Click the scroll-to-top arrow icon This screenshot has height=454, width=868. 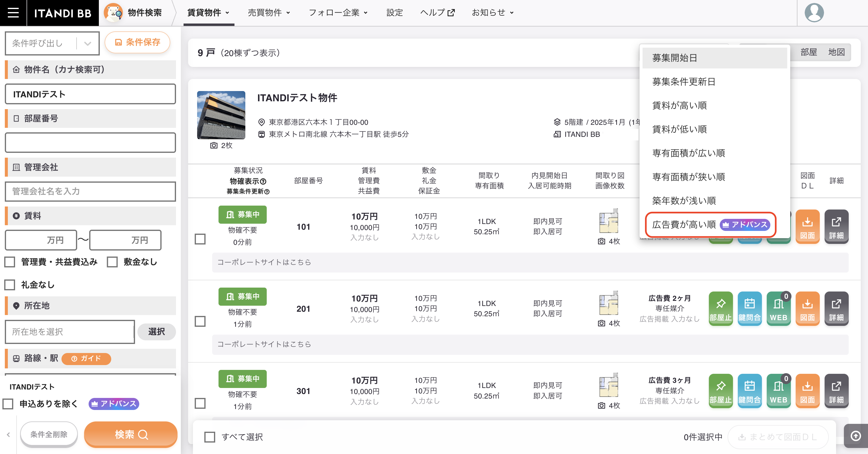pyautogui.click(x=856, y=436)
